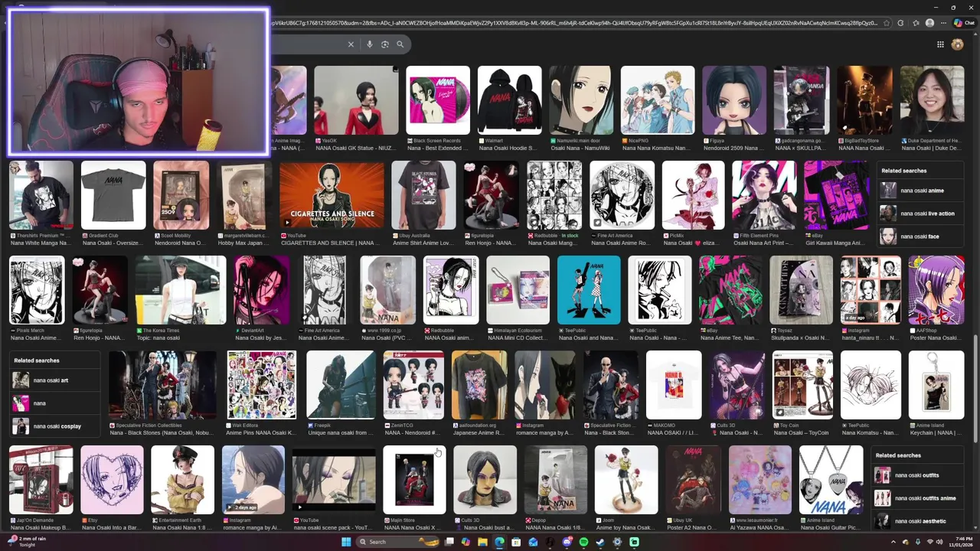Open the Copilot Chat button
Viewport: 980px width, 551px height.
click(963, 23)
